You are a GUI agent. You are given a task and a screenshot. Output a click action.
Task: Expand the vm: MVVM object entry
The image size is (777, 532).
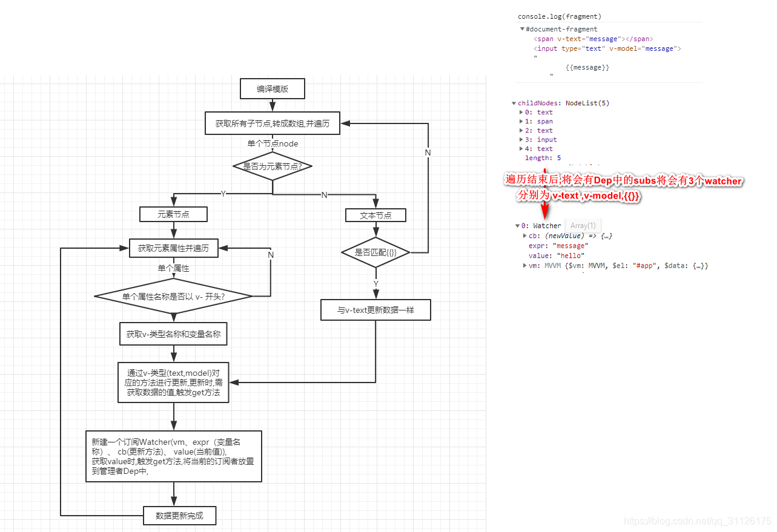tap(525, 266)
